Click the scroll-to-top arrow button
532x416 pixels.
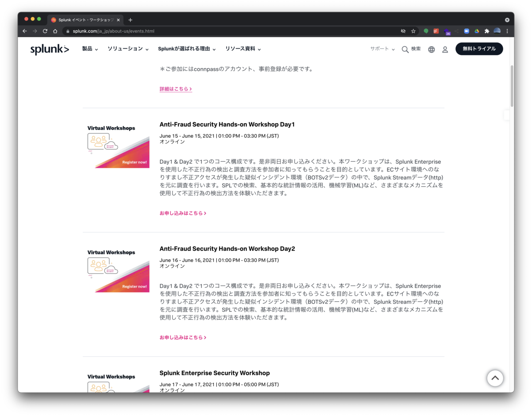pos(495,378)
